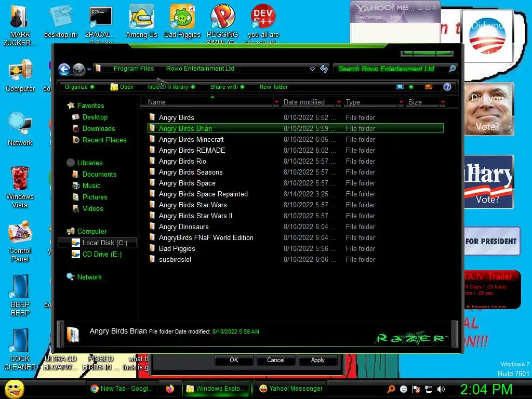The image size is (532, 399).
Task: Expand Libraries in navigation pane
Action: (x=85, y=163)
